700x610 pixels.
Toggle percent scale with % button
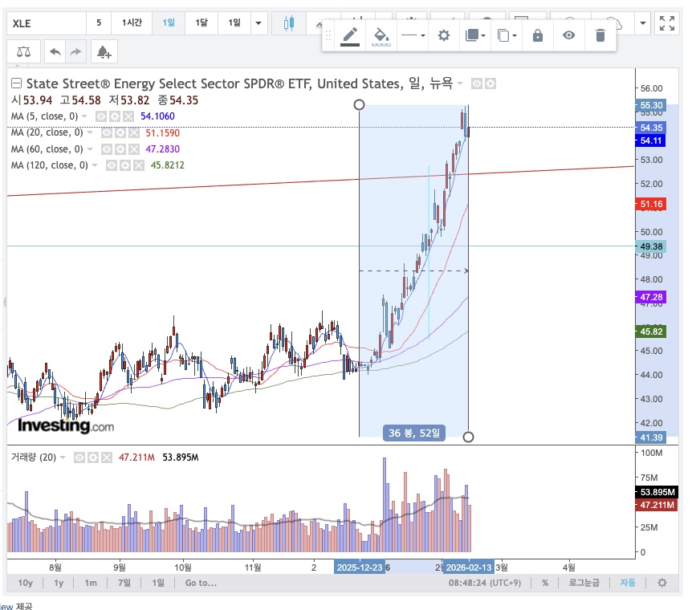545,583
